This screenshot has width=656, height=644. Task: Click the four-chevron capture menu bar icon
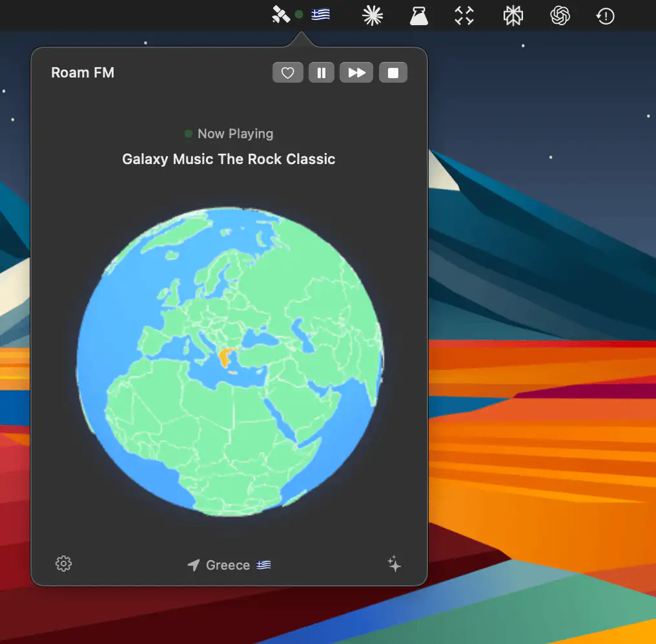(464, 16)
